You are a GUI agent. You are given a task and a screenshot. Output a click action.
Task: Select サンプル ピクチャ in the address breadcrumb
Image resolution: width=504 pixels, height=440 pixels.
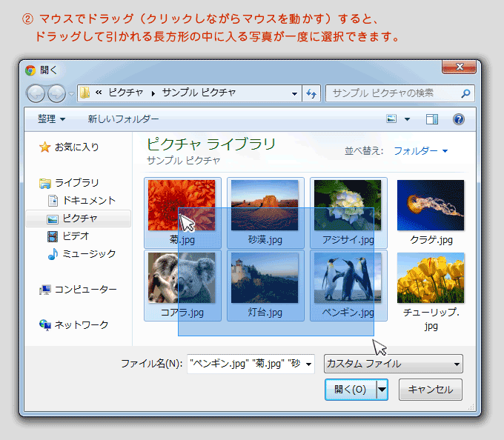click(x=199, y=93)
